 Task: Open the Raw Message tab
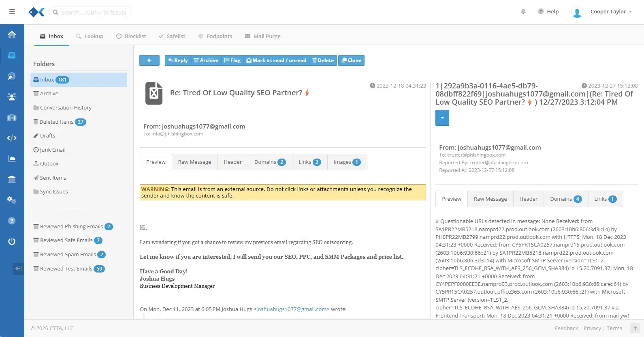click(194, 162)
